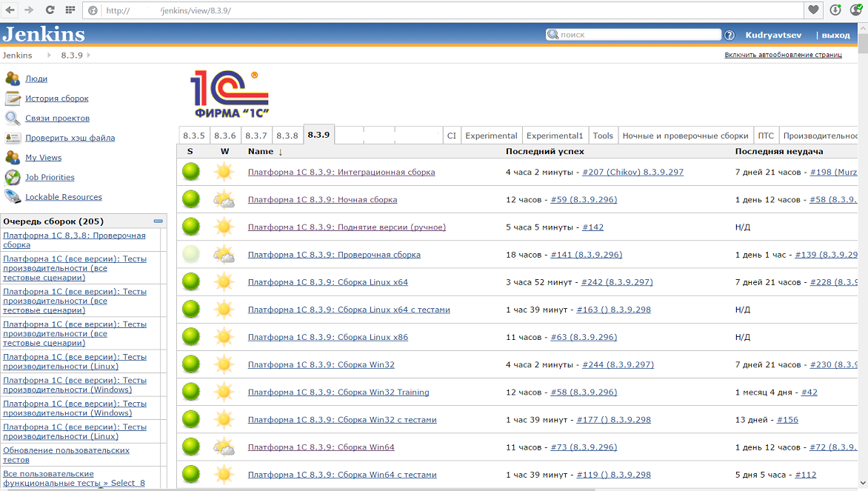The width and height of the screenshot is (868, 491).
Task: Open last success build #142
Action: (x=592, y=227)
